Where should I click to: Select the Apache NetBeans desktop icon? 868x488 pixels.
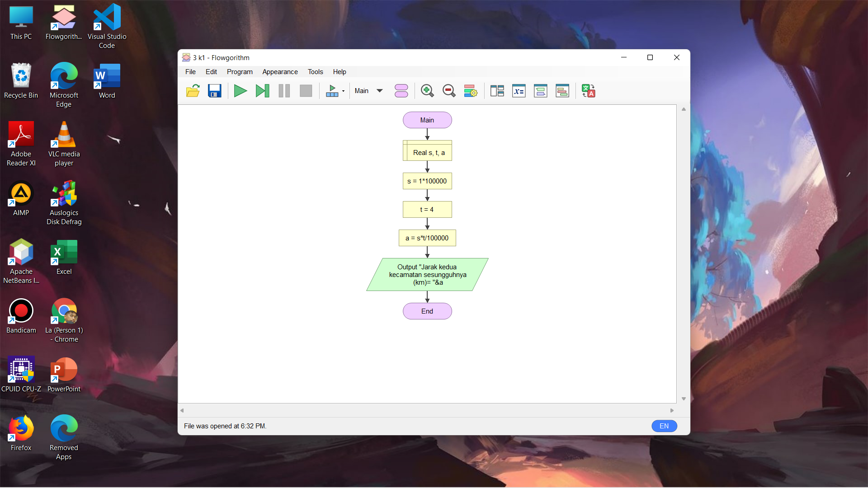(21, 262)
